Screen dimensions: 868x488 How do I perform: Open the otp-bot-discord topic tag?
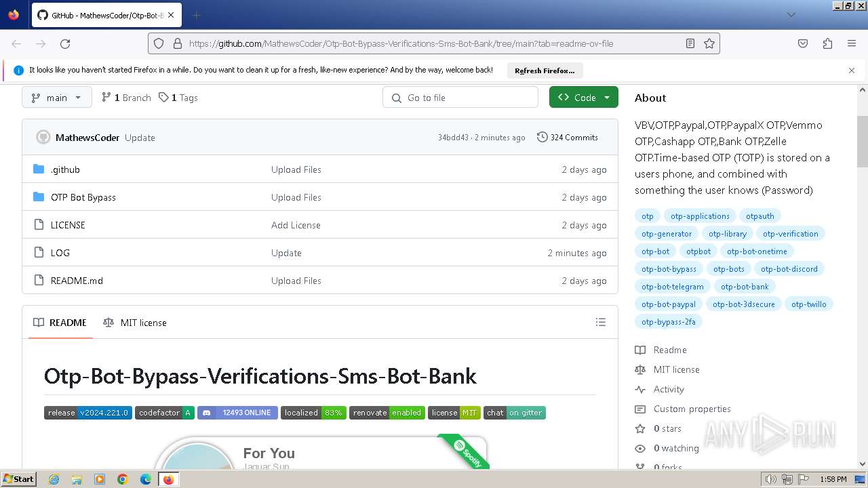click(x=789, y=269)
